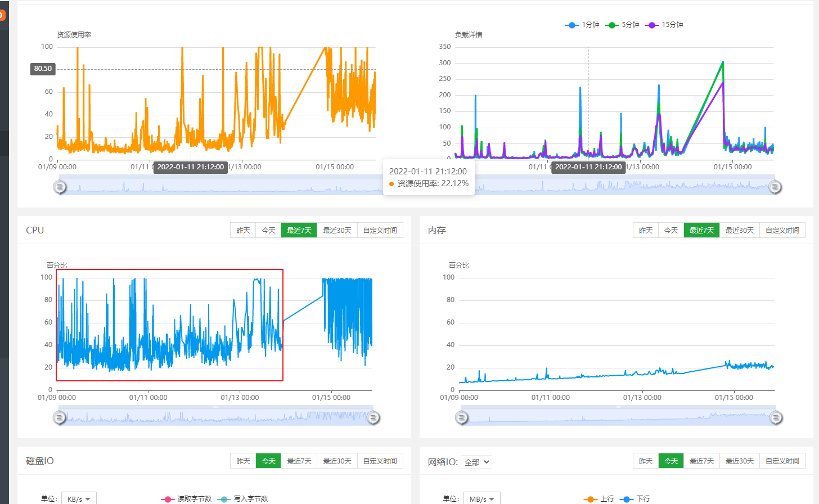Click the 网络IO: label
The image size is (819, 504).
(443, 462)
